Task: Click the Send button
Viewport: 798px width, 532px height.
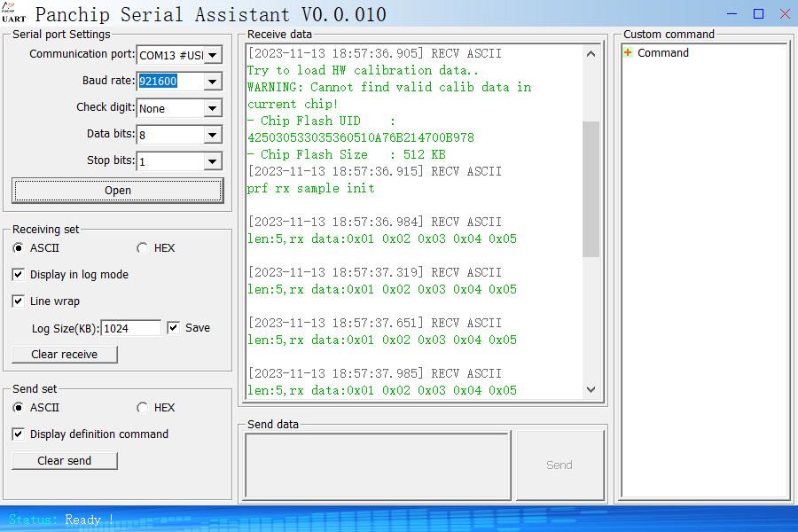Action: tap(559, 465)
